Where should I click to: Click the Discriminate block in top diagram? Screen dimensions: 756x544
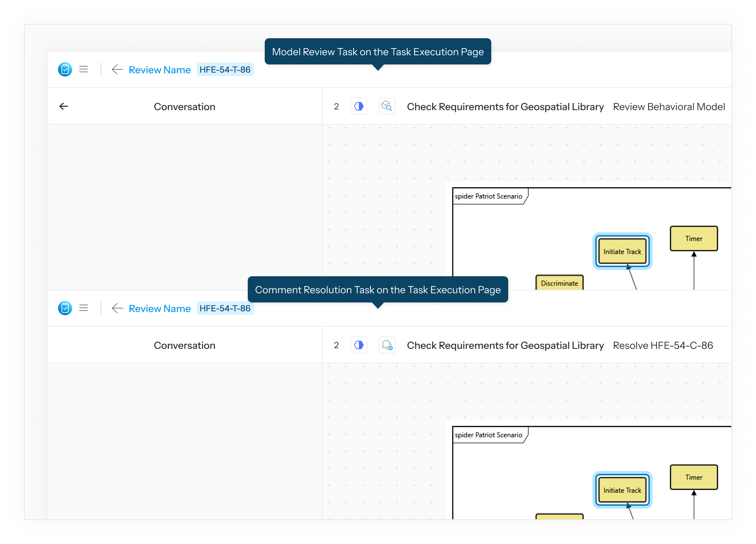pyautogui.click(x=559, y=283)
